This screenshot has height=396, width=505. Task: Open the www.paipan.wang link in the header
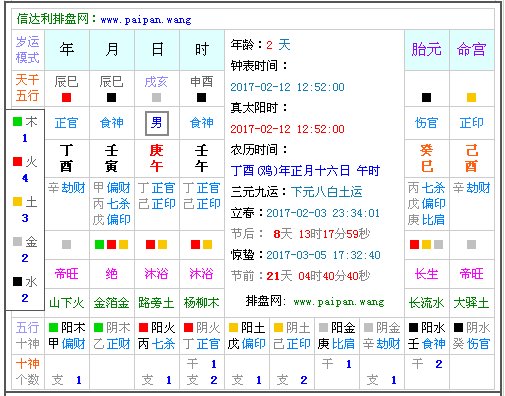click(x=146, y=20)
